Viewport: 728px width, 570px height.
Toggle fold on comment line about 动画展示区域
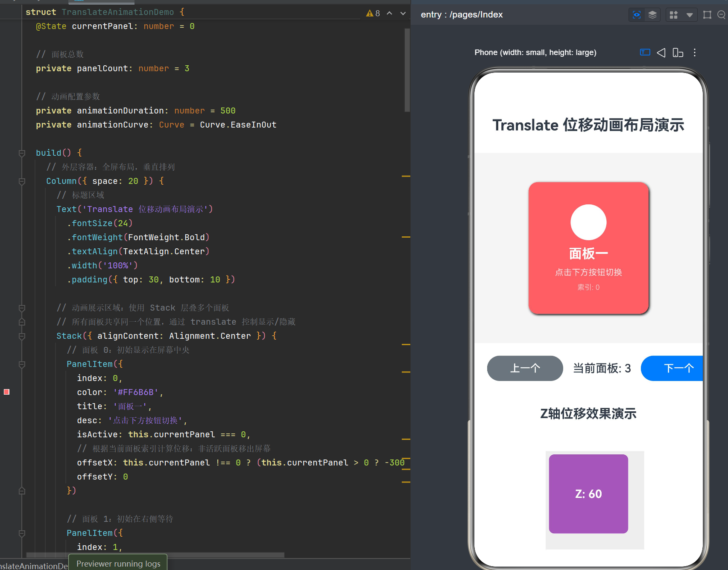pos(22,308)
